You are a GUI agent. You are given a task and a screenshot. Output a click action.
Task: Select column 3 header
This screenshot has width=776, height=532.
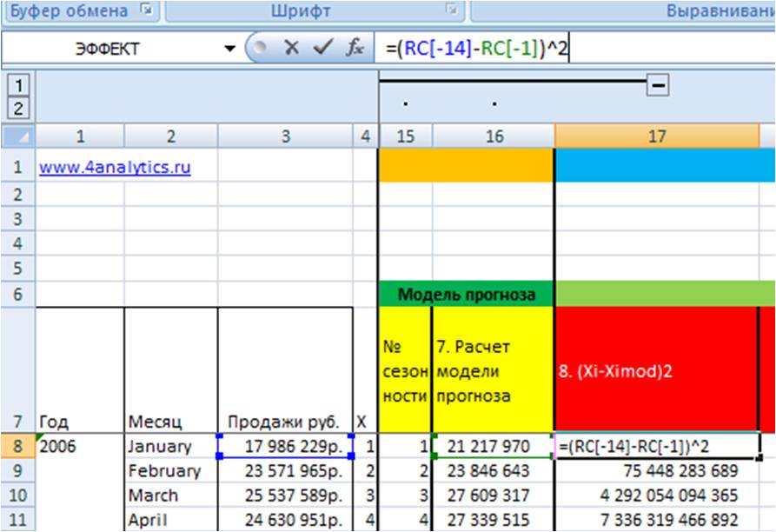click(x=286, y=136)
